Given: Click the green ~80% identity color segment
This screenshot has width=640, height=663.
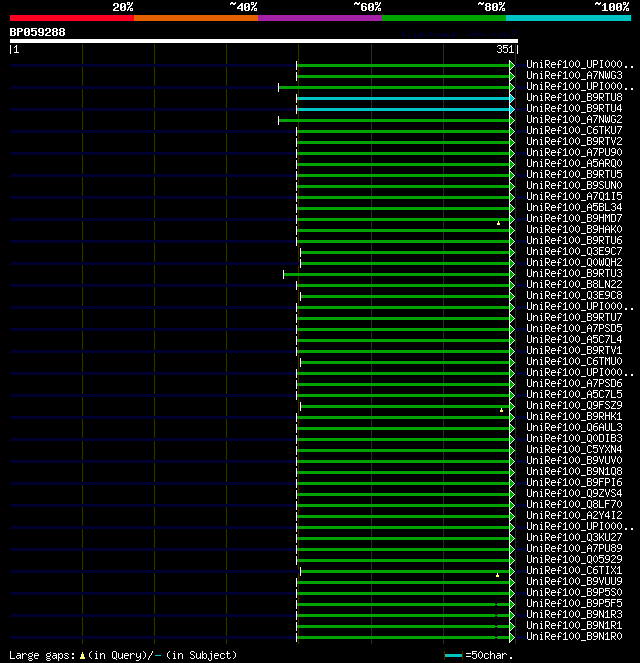Looking at the screenshot, I should 444,18.
